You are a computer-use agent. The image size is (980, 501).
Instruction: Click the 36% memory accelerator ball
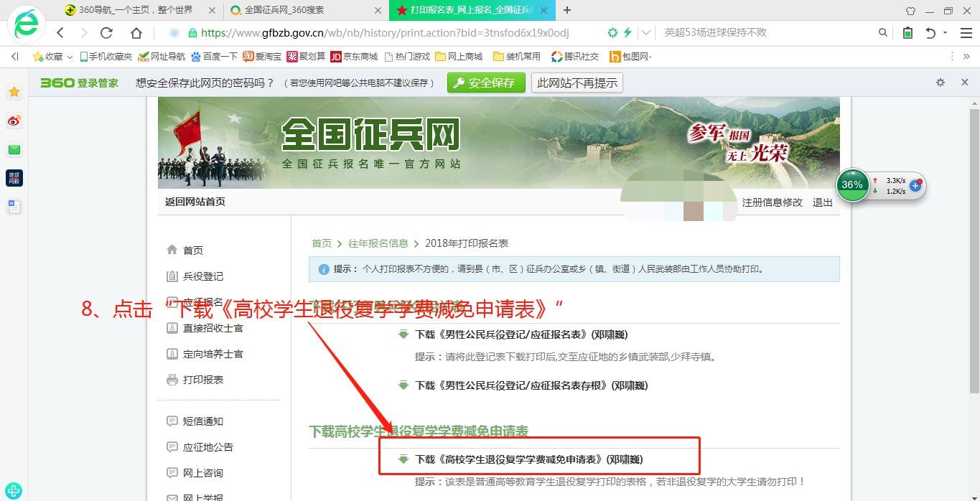[x=852, y=185]
